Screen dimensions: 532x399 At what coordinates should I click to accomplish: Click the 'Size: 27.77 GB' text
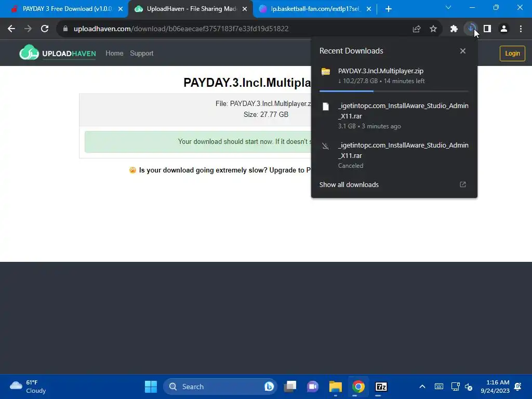click(x=265, y=115)
